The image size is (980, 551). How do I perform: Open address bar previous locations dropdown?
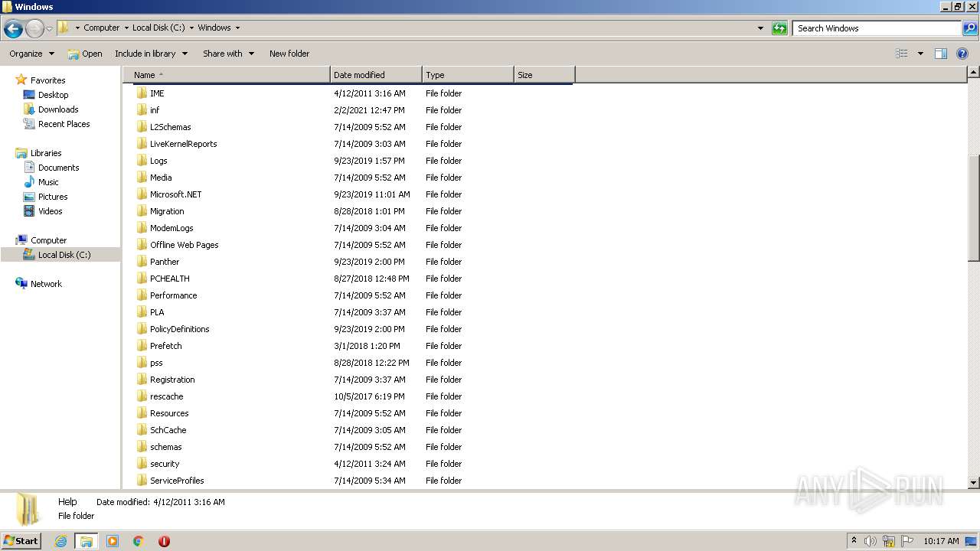(x=760, y=28)
